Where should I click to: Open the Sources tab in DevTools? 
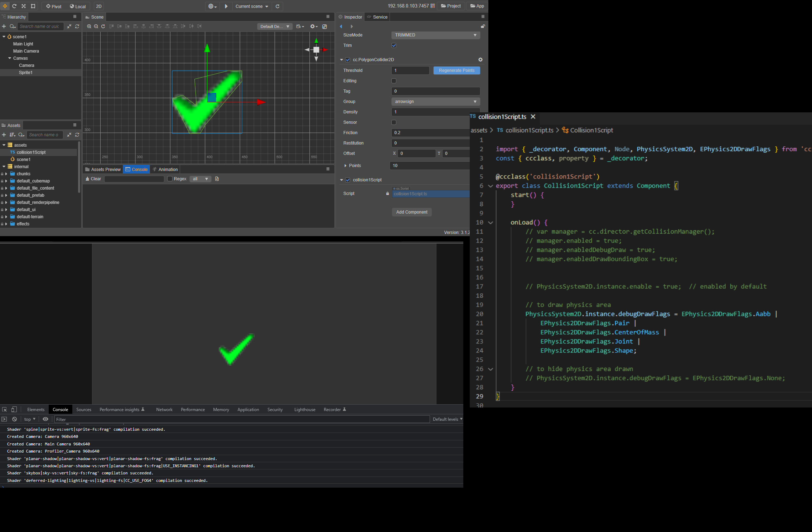click(x=84, y=410)
